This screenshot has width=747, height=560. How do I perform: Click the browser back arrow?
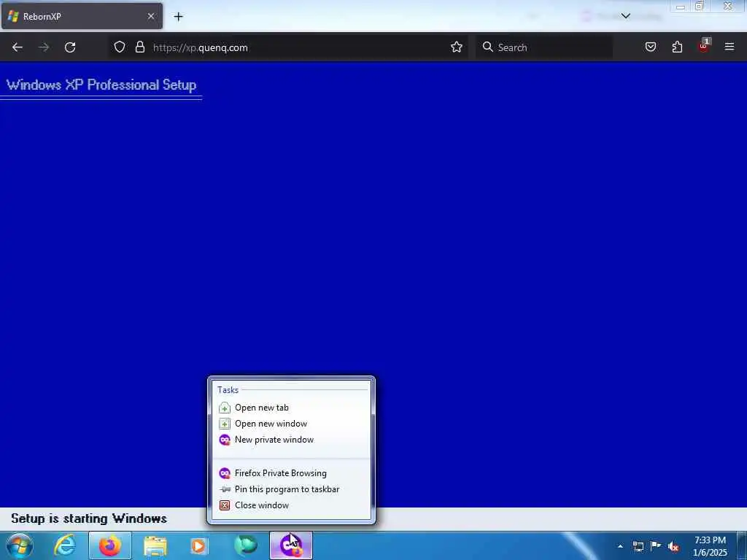(x=18, y=47)
